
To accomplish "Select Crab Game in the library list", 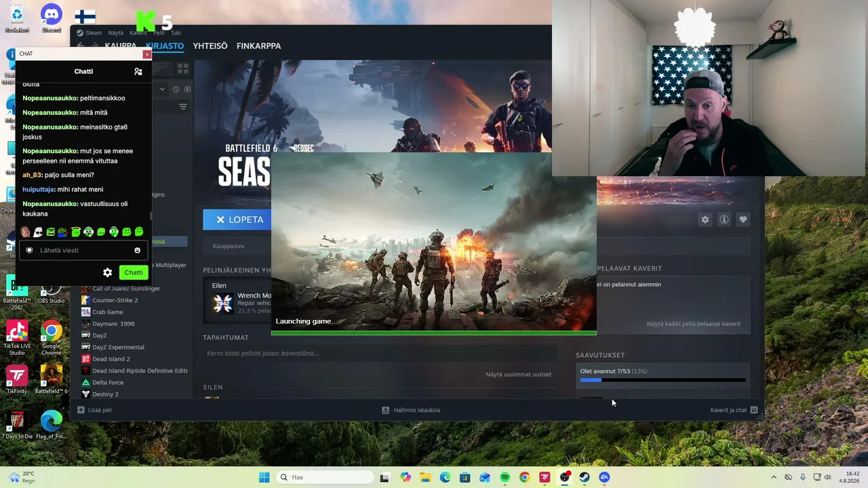I will coord(107,312).
